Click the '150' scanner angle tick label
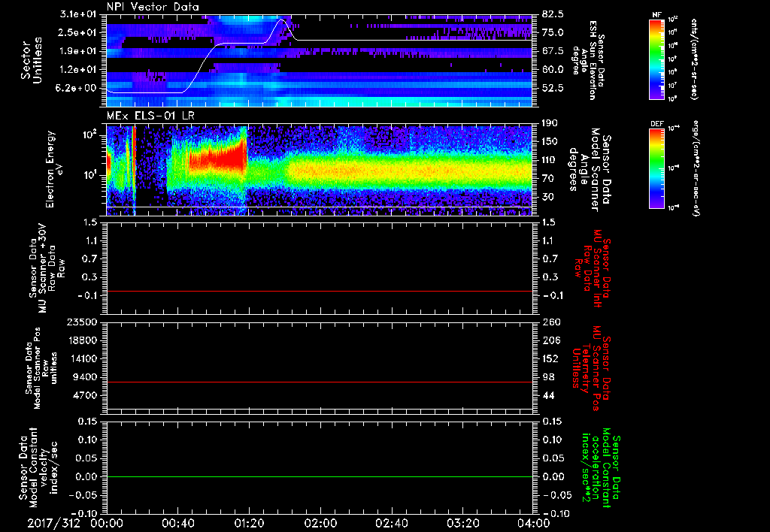Image resolution: width=770 pixels, height=532 pixels. pos(550,142)
